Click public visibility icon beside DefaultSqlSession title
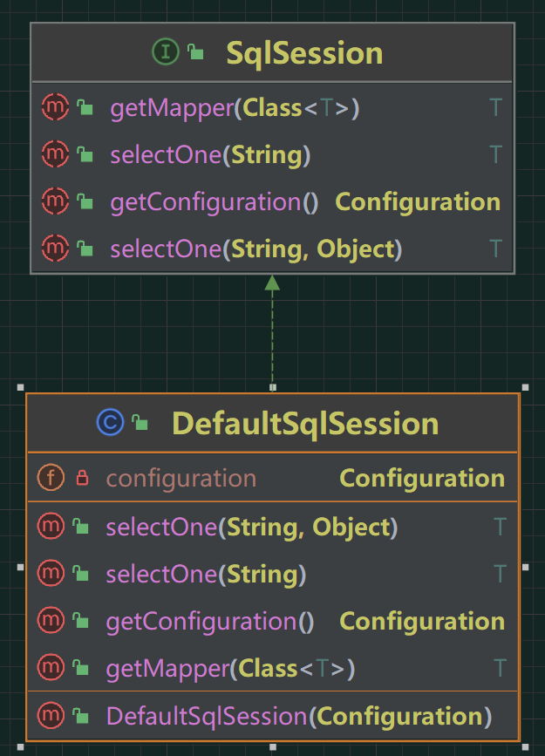Image resolution: width=545 pixels, height=756 pixels. [x=140, y=422]
